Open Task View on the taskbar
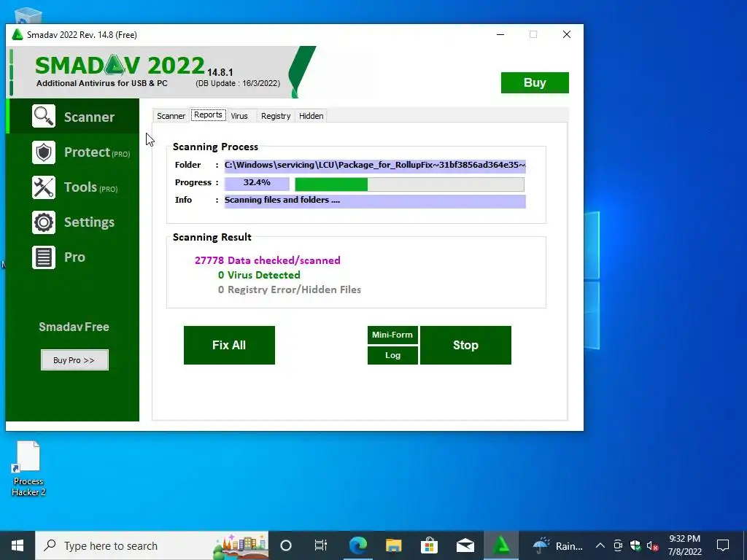This screenshot has width=747, height=560. 321,545
